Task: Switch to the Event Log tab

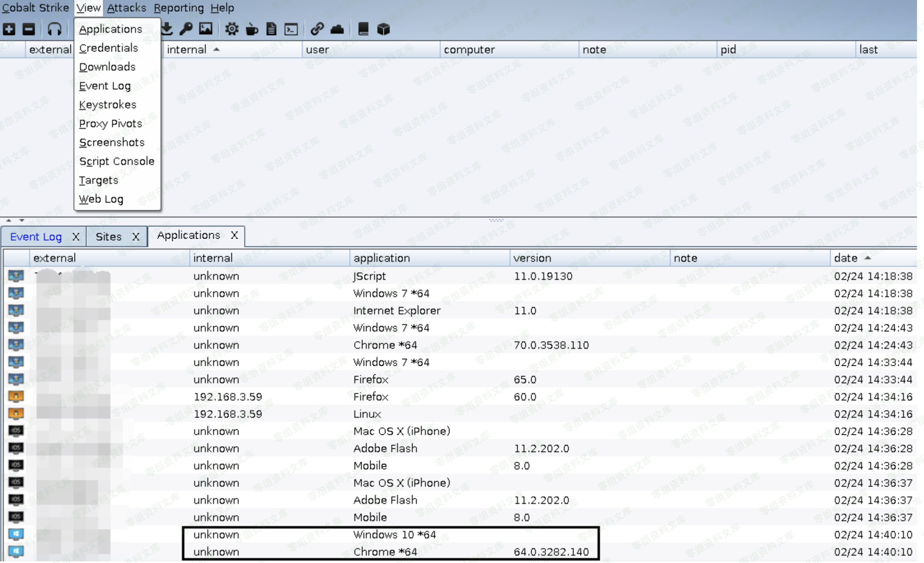Action: point(36,237)
